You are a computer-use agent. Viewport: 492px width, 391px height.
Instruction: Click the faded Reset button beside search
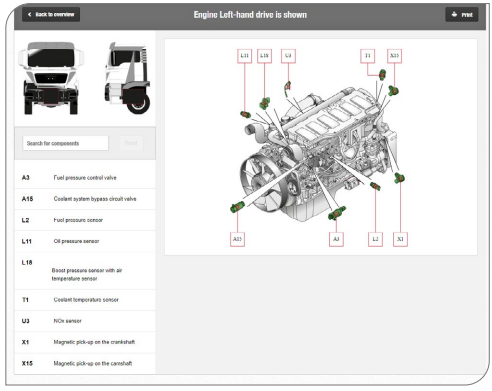click(131, 143)
